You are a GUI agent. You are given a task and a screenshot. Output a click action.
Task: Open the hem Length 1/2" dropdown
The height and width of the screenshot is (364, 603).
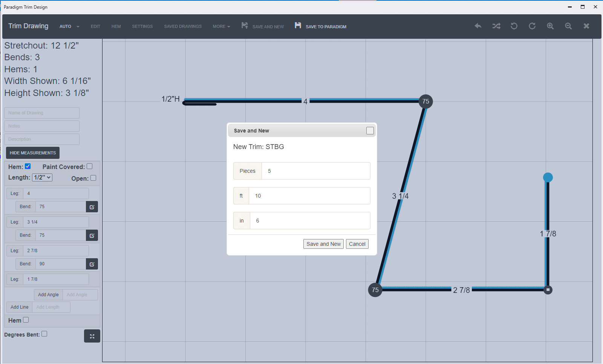pyautogui.click(x=42, y=177)
